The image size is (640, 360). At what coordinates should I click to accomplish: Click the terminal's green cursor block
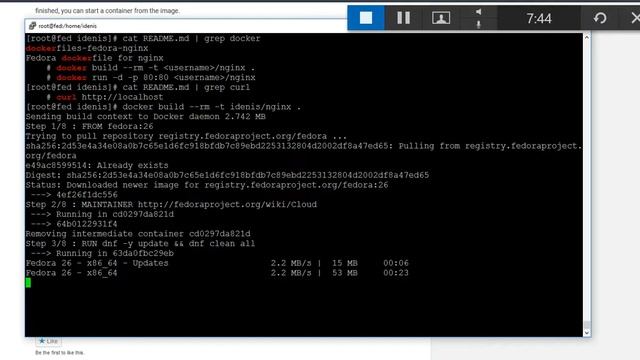28,282
